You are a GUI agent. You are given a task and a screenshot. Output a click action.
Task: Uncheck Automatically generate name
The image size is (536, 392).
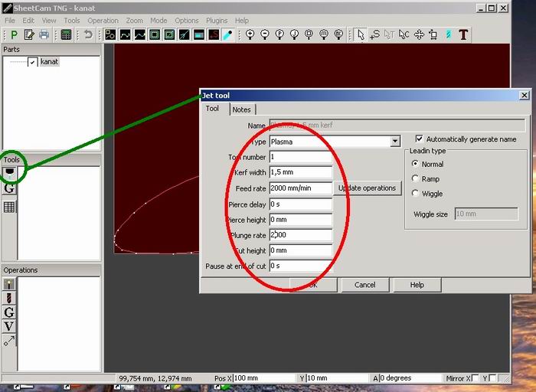[419, 139]
